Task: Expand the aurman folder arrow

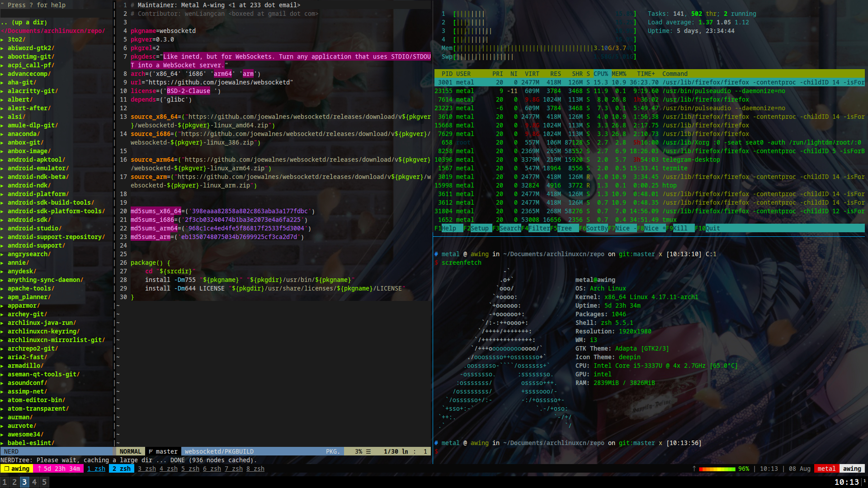Action: [x=2, y=418]
